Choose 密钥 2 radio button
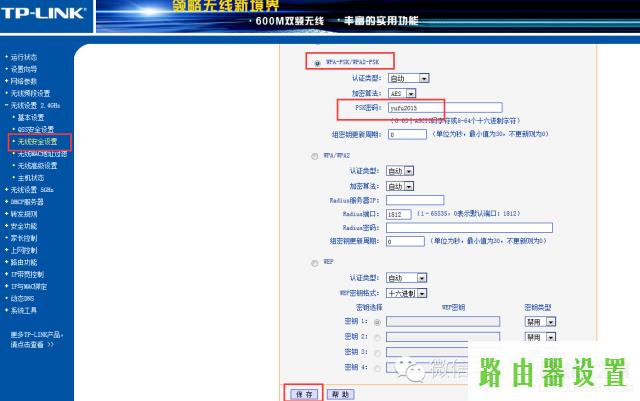The width and height of the screenshot is (640, 401). pos(377,337)
